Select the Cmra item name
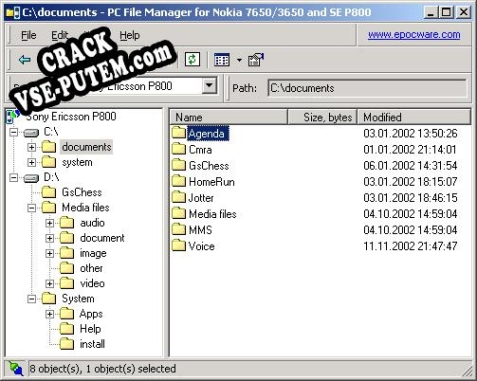477x381 pixels. click(200, 150)
